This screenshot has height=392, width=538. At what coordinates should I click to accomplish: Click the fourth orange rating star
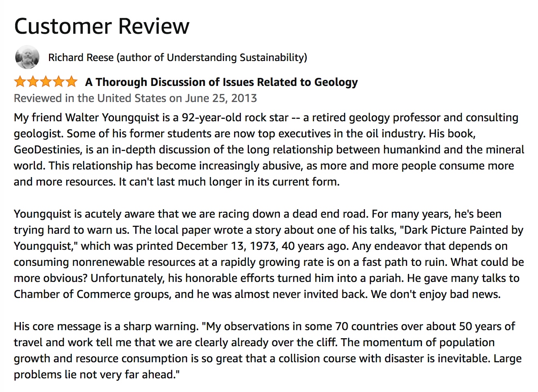58,82
